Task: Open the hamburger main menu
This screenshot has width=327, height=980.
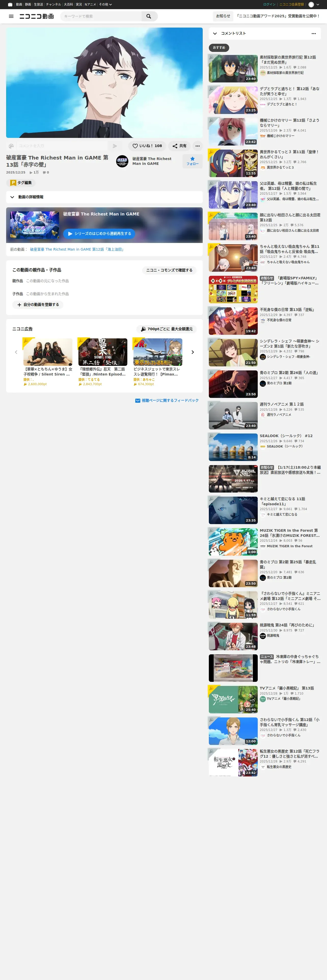Action: tap(11, 16)
